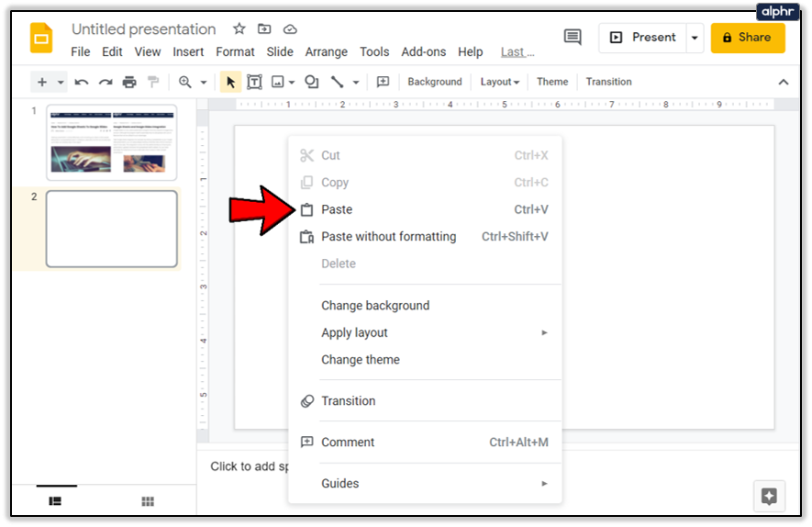Select Comment in the context menu
Image resolution: width=812 pixels, height=527 pixels.
425,442
